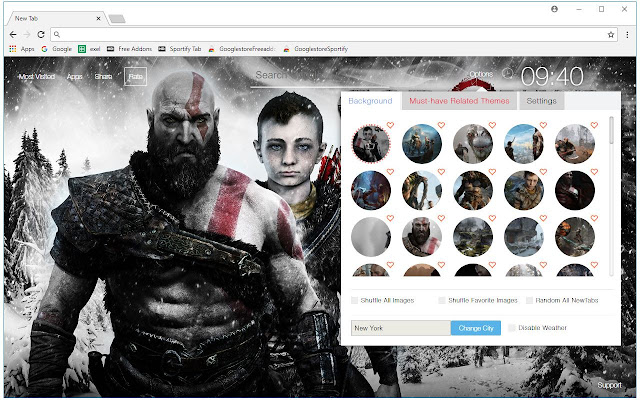The height and width of the screenshot is (400, 640).
Task: Click the Support link
Action: click(x=609, y=385)
